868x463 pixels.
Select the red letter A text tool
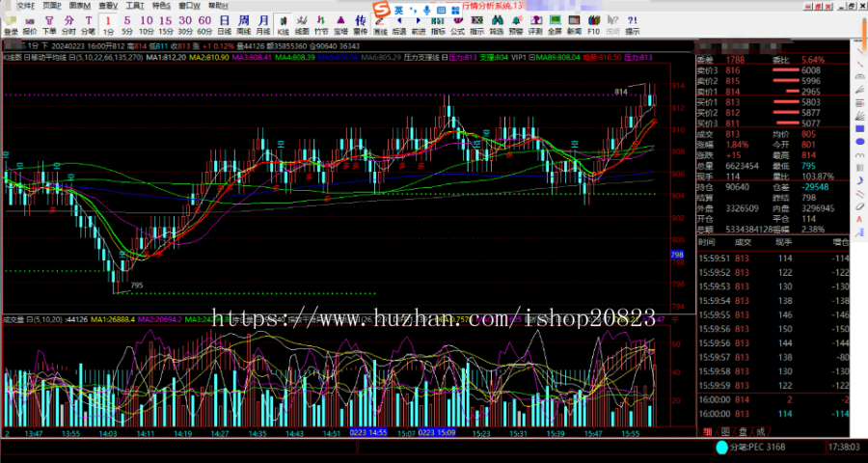tap(859, 219)
